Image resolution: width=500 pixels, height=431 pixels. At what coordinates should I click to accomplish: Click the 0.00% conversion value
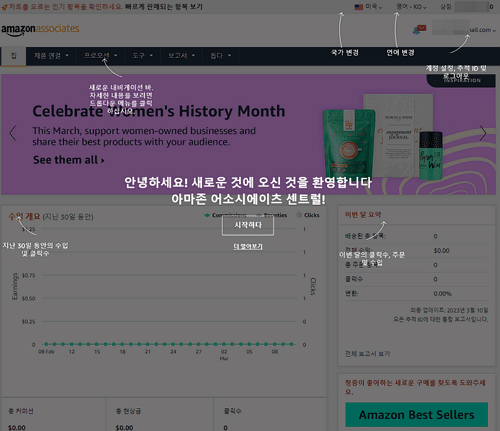[442, 294]
